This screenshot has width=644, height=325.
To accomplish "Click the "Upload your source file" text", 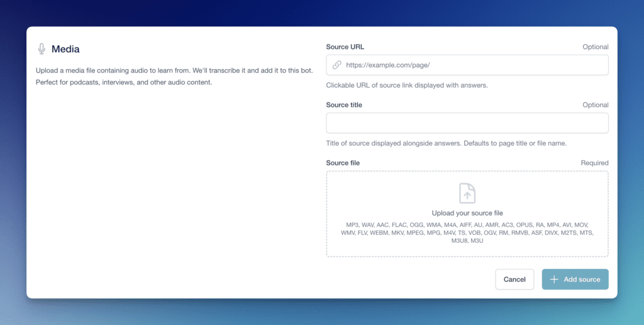I will (467, 213).
